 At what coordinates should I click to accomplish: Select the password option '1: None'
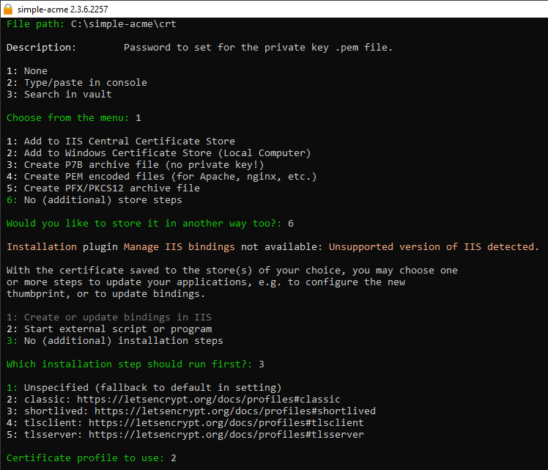click(x=27, y=71)
